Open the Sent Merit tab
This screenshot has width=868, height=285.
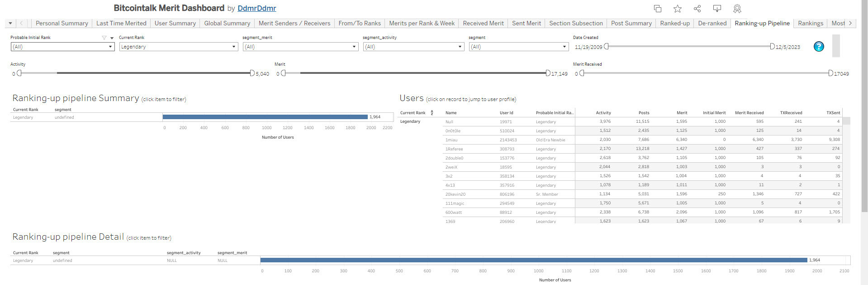(526, 23)
